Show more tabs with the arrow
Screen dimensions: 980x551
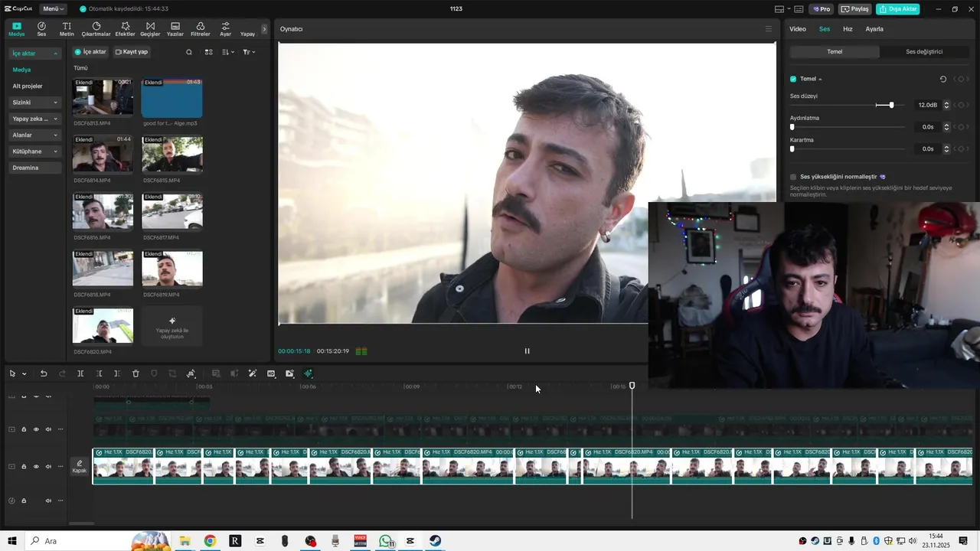click(264, 29)
